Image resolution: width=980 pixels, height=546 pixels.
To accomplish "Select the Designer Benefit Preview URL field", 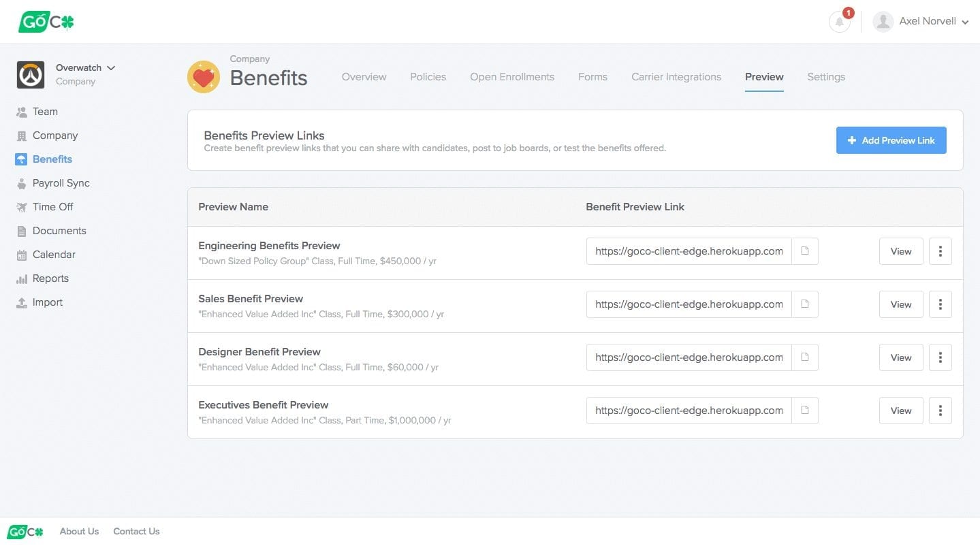I will click(x=688, y=357).
